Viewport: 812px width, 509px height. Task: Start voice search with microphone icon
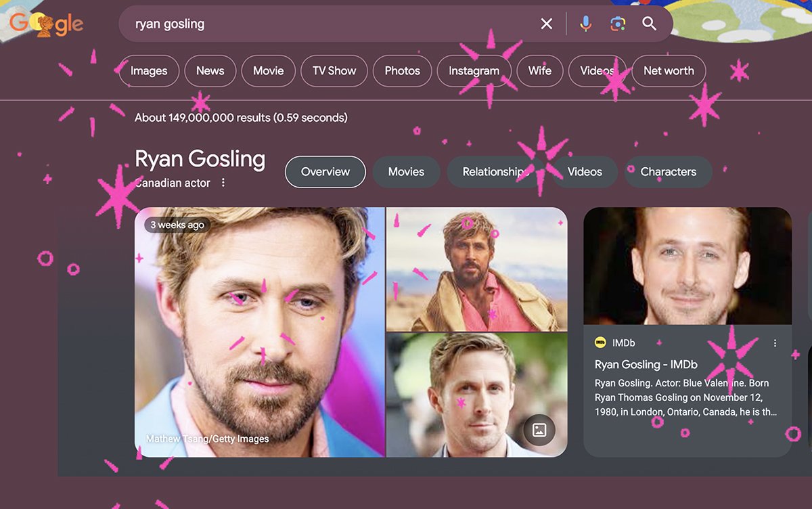(x=585, y=24)
